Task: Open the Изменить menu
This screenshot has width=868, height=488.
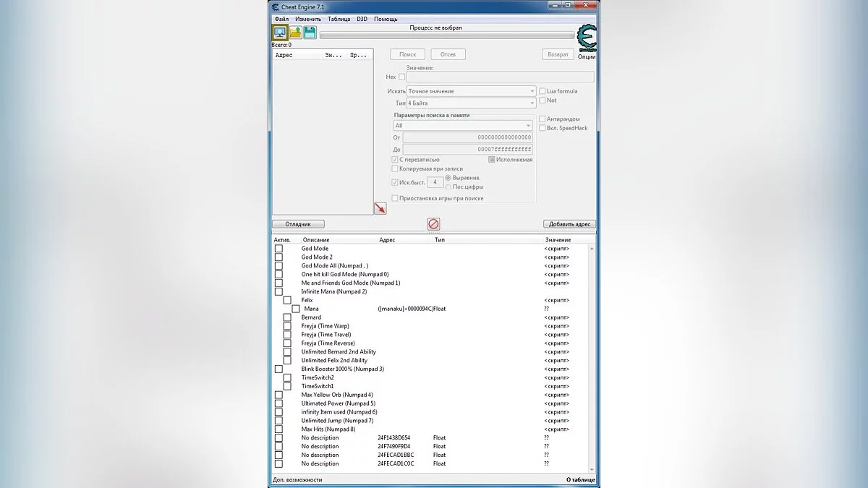Action: pyautogui.click(x=308, y=19)
